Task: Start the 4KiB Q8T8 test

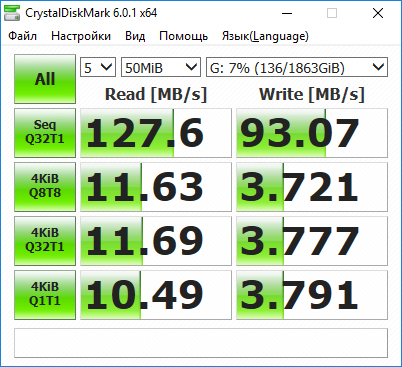Action: [45, 187]
